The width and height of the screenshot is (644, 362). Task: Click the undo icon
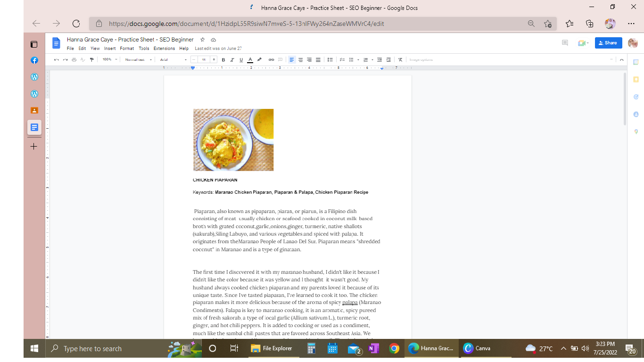57,60
